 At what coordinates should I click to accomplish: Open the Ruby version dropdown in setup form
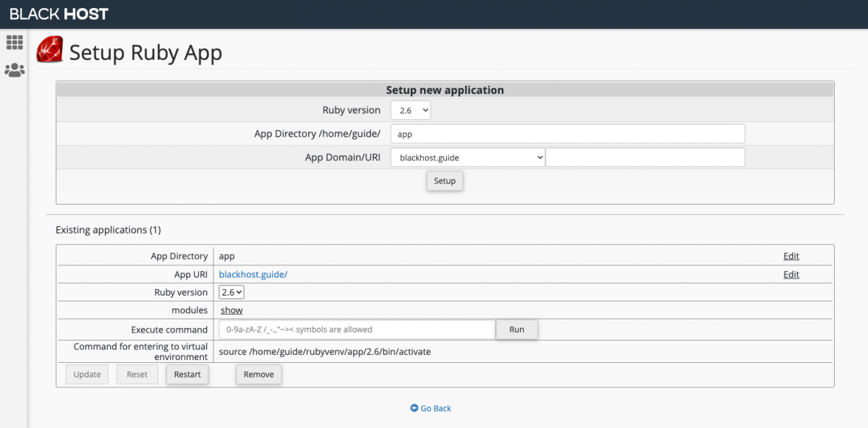410,110
